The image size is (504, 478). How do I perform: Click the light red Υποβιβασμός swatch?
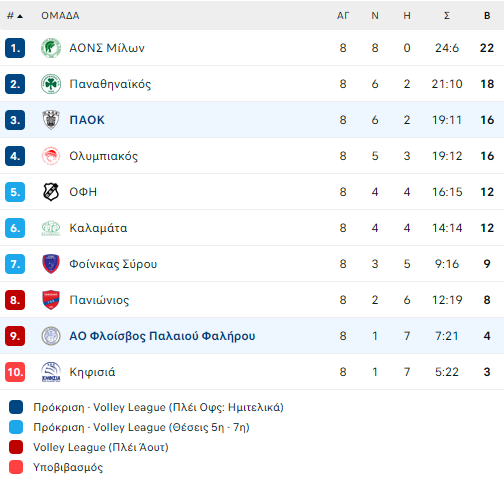tap(16, 467)
